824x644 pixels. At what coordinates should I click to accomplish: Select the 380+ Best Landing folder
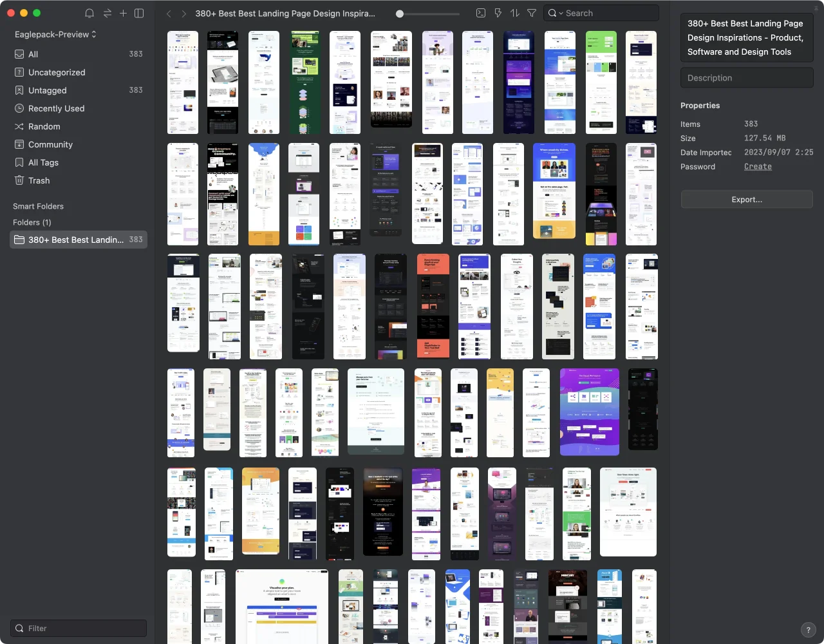[x=76, y=240]
